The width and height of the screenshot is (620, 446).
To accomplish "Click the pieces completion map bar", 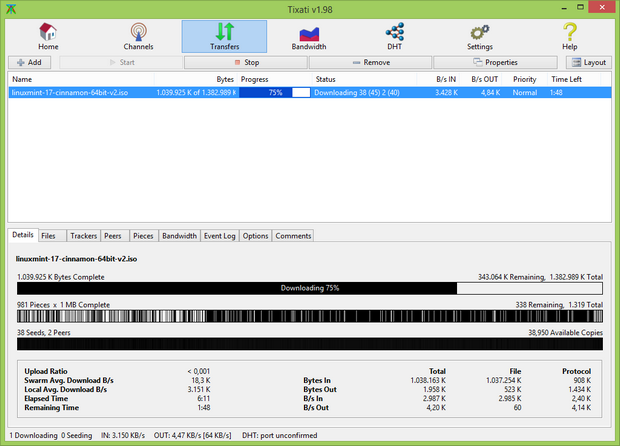I will point(310,316).
